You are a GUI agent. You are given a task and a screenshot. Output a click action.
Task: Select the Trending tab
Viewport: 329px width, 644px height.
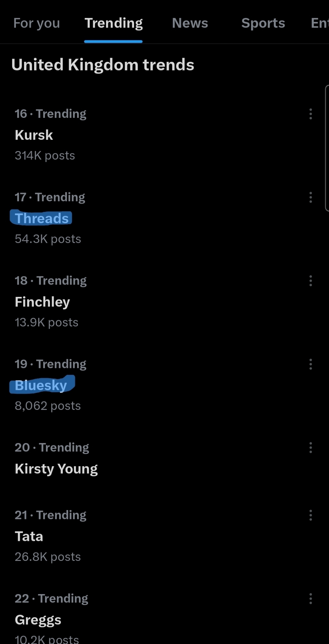coord(113,23)
